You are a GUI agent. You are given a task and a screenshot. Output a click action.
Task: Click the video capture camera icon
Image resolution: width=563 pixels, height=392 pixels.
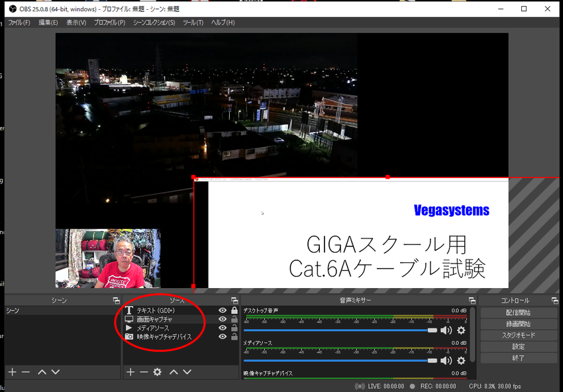[x=129, y=337]
